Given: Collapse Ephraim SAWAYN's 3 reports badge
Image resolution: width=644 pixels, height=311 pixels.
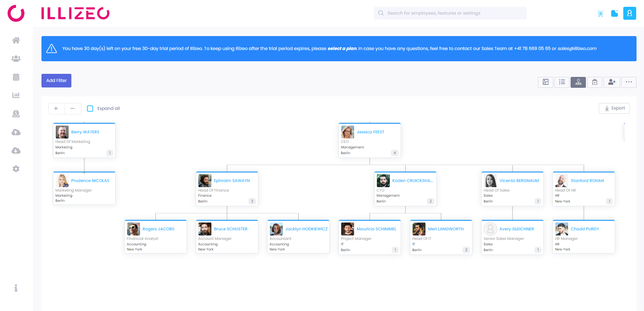Looking at the screenshot, I should [x=252, y=201].
